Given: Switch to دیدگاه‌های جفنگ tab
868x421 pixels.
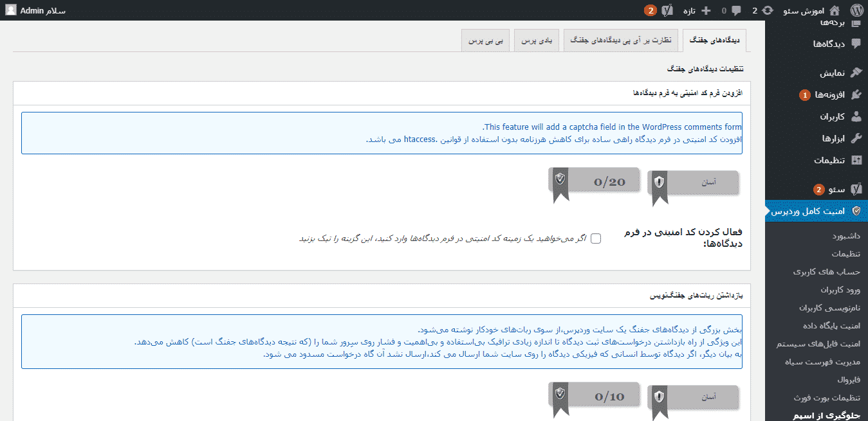Looking at the screenshot, I should click(715, 40).
